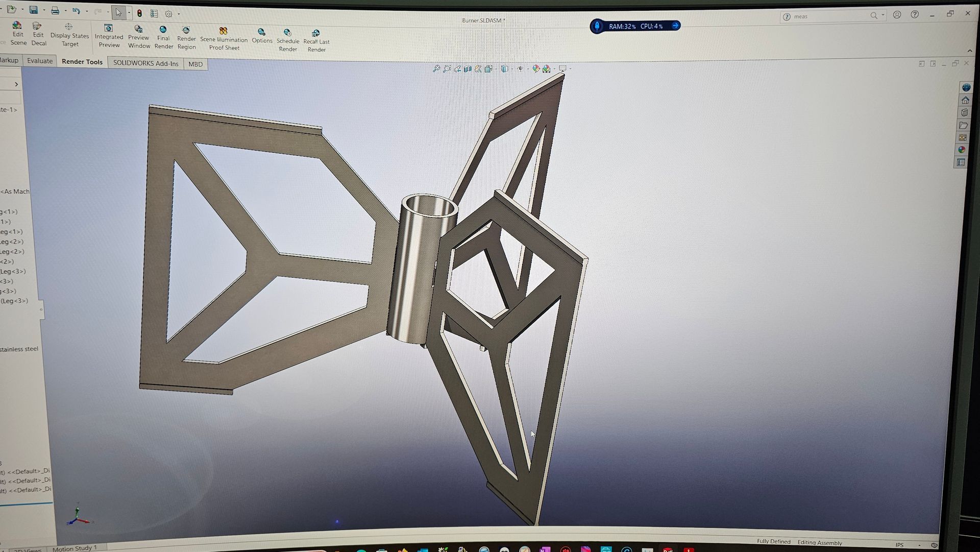Open 3DEXPERIENCE globe task pane icon
Image resolution: width=980 pixels, height=552 pixels.
966,87
